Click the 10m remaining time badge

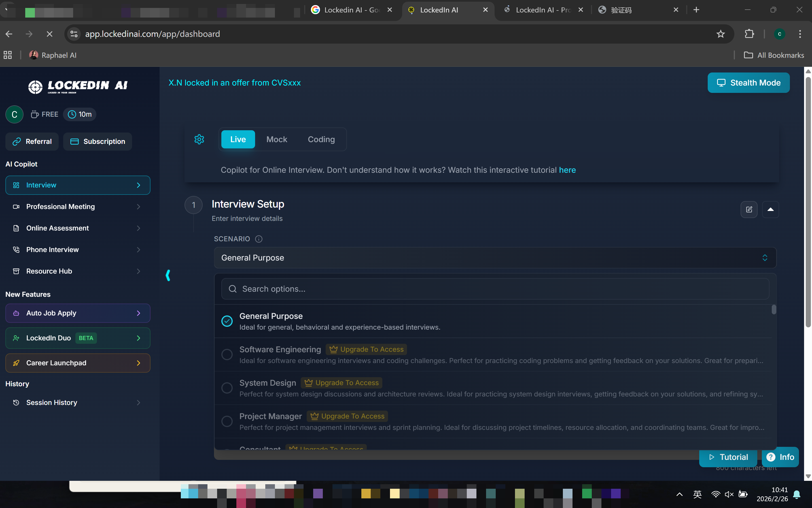[80, 114]
